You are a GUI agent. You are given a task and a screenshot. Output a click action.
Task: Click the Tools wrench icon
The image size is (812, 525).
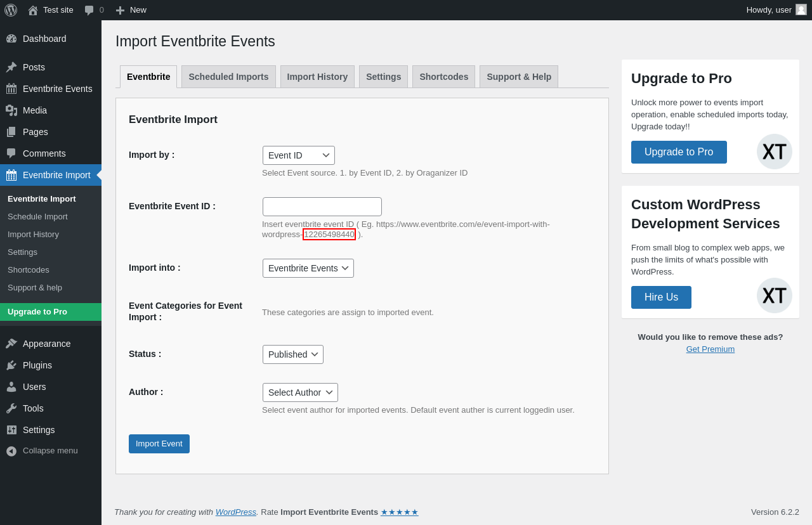tap(11, 408)
